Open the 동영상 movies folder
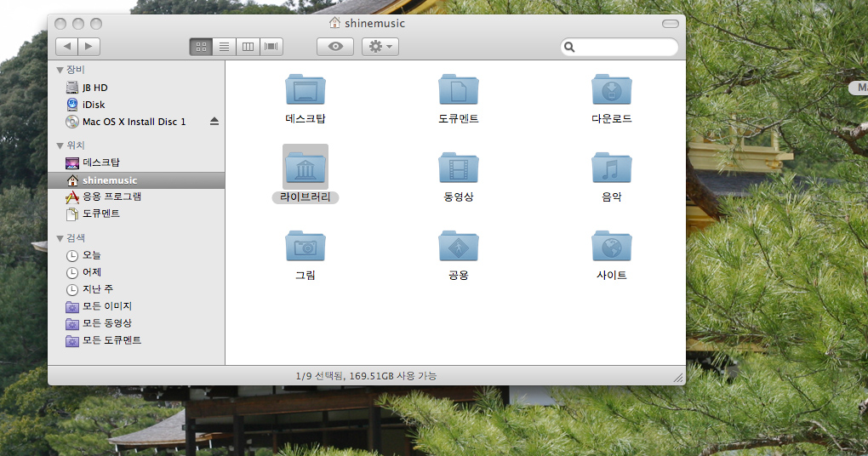This screenshot has height=456, width=868. [x=458, y=168]
